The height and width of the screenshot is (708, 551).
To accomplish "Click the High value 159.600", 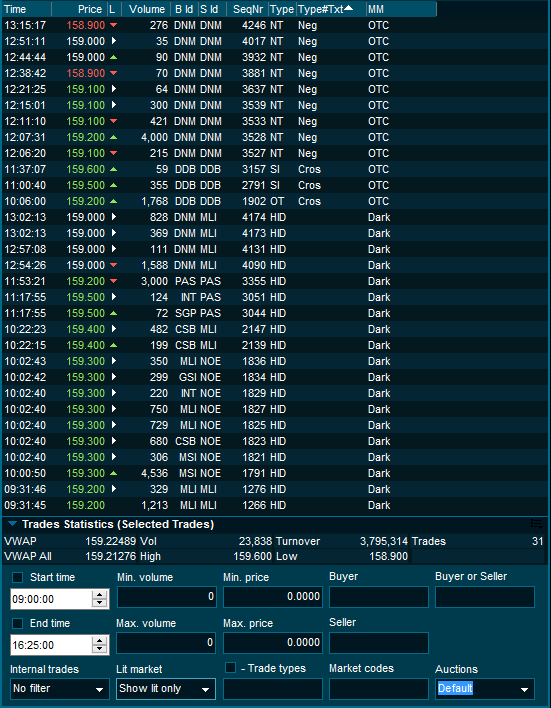I will (x=253, y=556).
